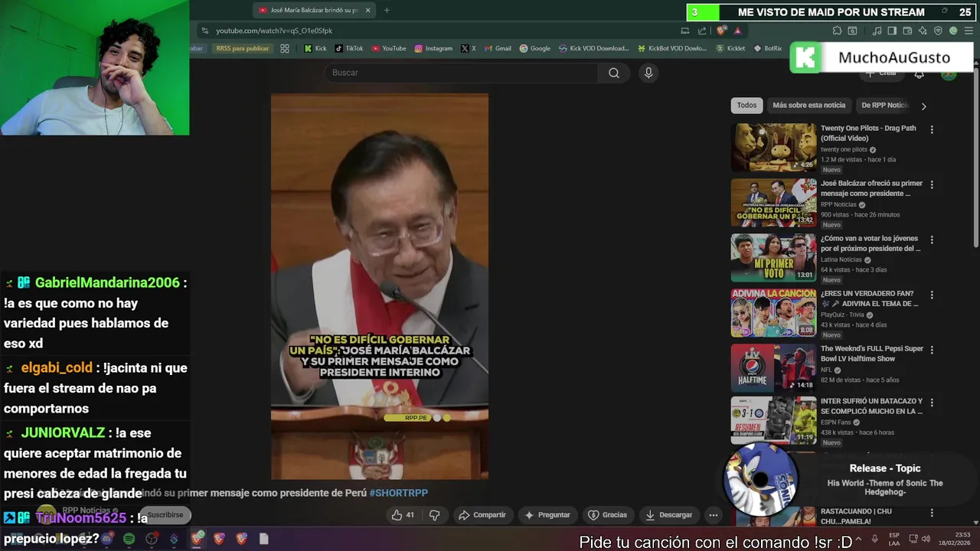Click the Gracias button
Screen dimensions: 980x551
coord(607,515)
